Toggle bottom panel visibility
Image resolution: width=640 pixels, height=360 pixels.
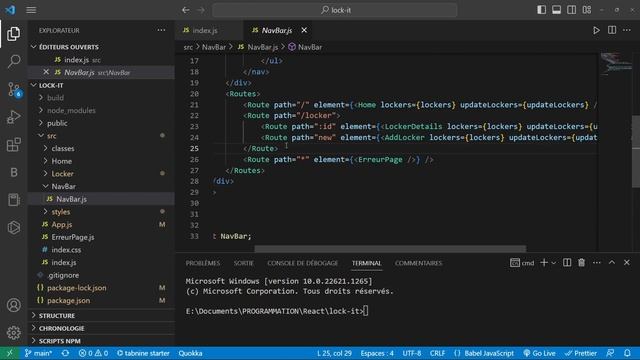[556, 10]
